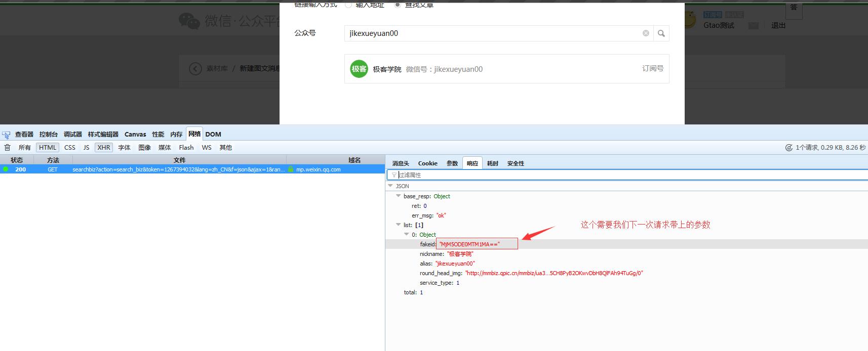Switch to the 响应 response tab
868x351 pixels.
coord(472,163)
